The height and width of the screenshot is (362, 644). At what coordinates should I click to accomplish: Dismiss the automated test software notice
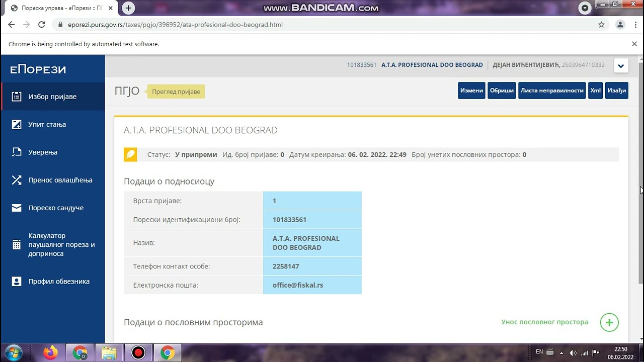[634, 44]
